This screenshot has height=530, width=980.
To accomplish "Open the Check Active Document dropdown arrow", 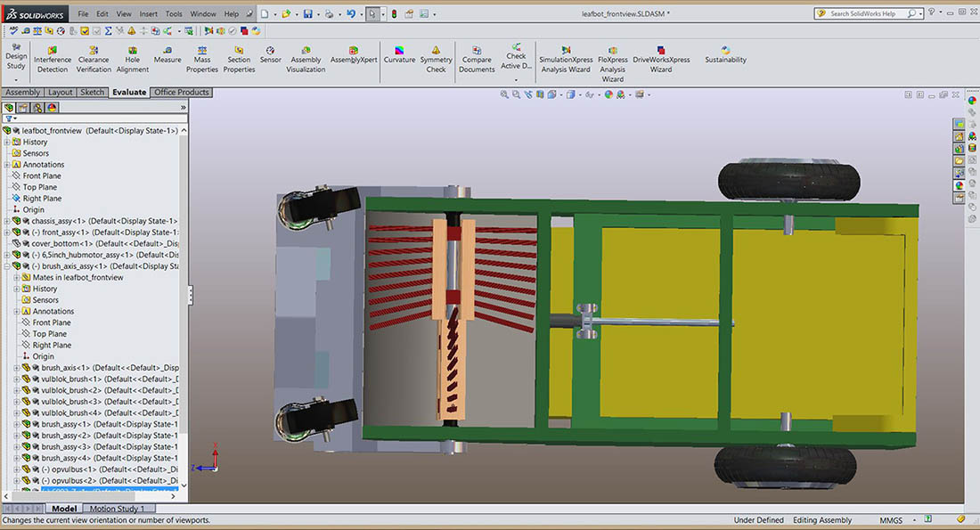I will click(x=516, y=79).
